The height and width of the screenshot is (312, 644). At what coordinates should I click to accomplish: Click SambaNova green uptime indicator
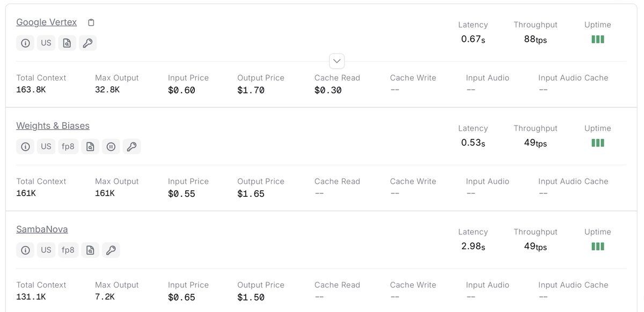[x=597, y=247]
